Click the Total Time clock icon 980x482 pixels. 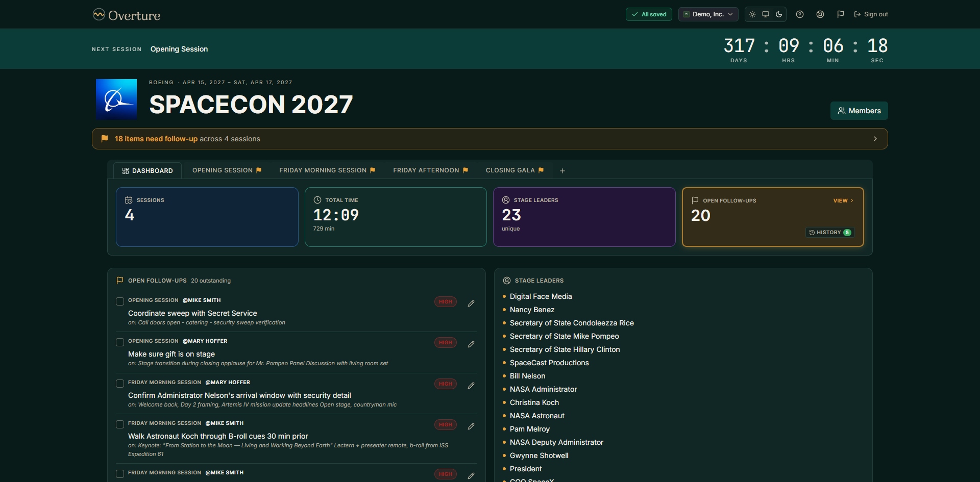317,200
